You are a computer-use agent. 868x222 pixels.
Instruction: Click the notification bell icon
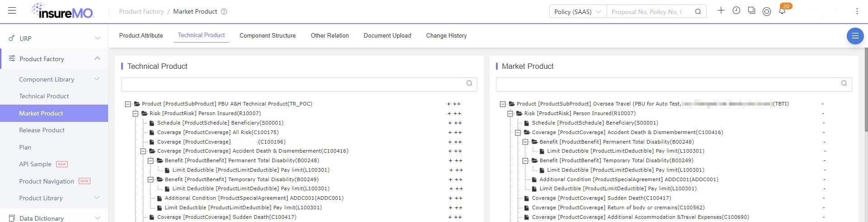pyautogui.click(x=782, y=11)
